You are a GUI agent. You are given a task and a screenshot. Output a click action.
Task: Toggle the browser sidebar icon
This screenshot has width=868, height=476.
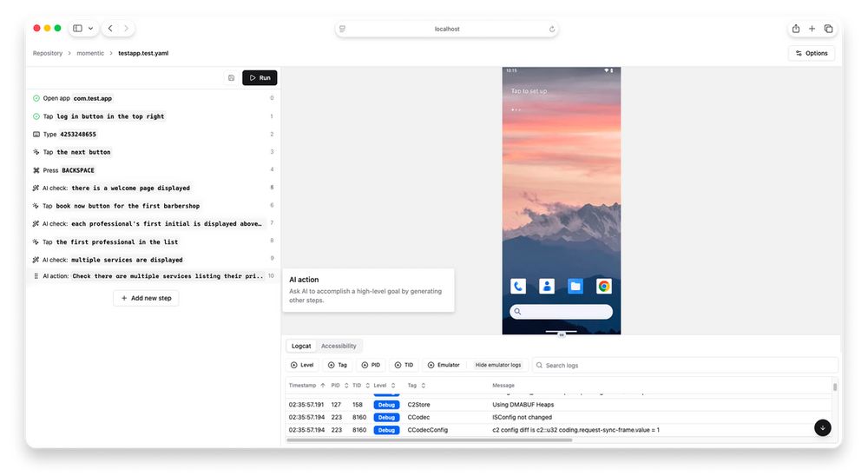pos(77,29)
